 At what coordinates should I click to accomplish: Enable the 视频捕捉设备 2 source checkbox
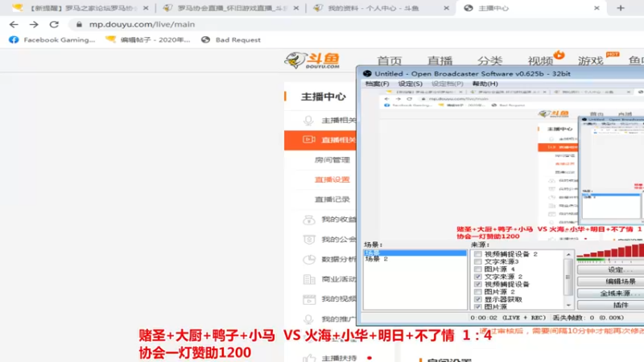(x=477, y=254)
